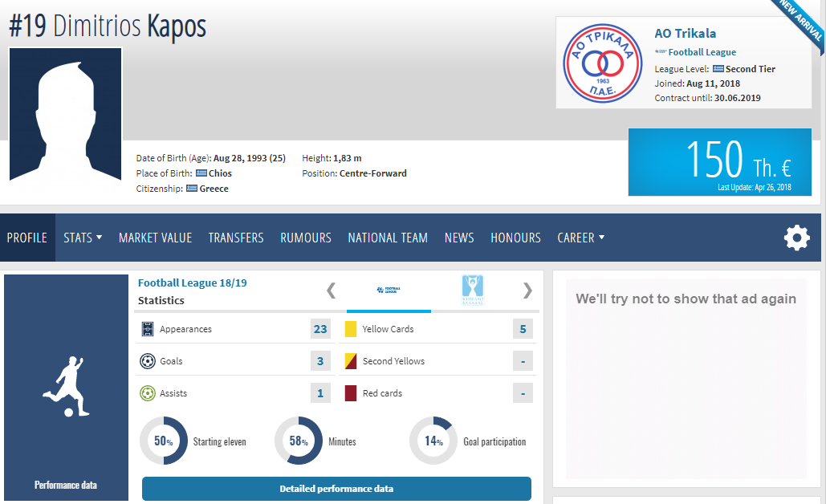The image size is (826, 504).
Task: Click the Greek flag beside Citizenship Greece
Action: pyautogui.click(x=192, y=189)
